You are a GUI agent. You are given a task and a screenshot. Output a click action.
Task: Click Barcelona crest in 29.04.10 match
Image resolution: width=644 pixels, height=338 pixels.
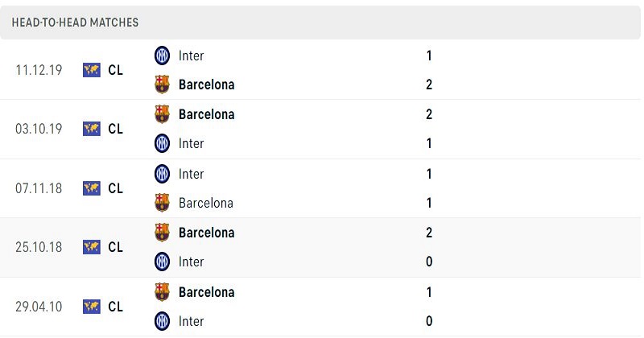[x=162, y=292]
